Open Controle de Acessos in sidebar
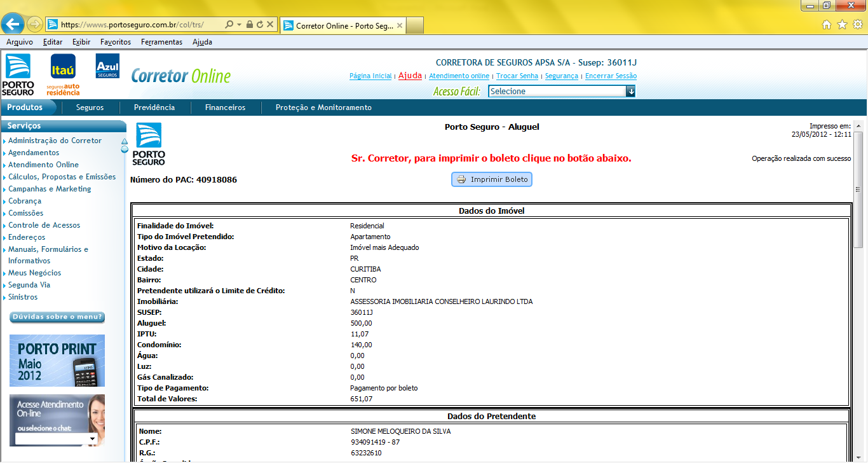The image size is (868, 463). tap(44, 225)
